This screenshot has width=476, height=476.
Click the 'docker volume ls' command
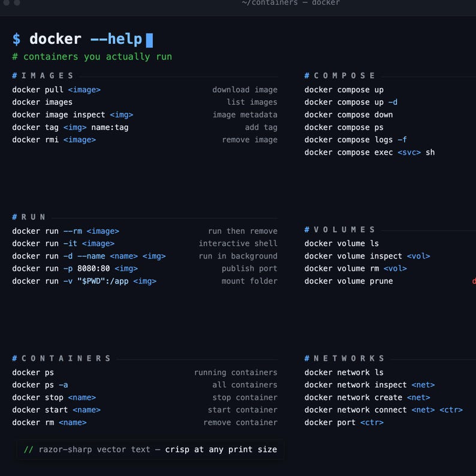point(342,244)
